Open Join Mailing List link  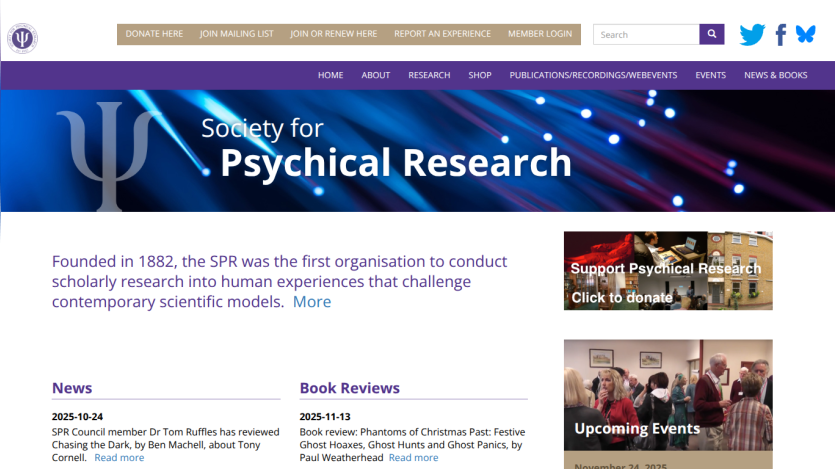coord(236,34)
